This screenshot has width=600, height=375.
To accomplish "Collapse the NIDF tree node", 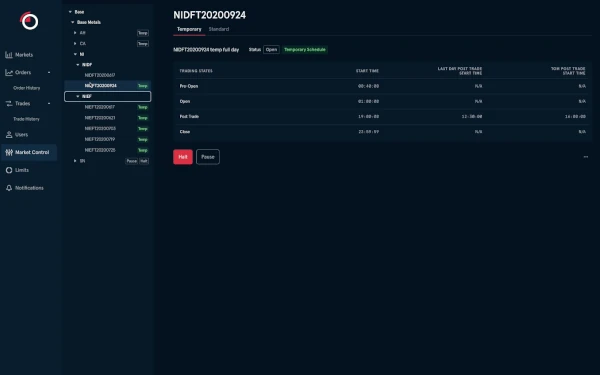I will point(78,65).
